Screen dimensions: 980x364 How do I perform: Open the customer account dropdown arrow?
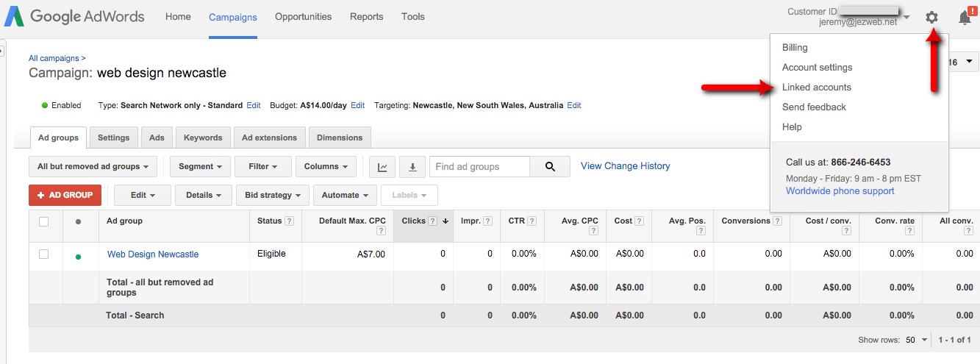[906, 17]
